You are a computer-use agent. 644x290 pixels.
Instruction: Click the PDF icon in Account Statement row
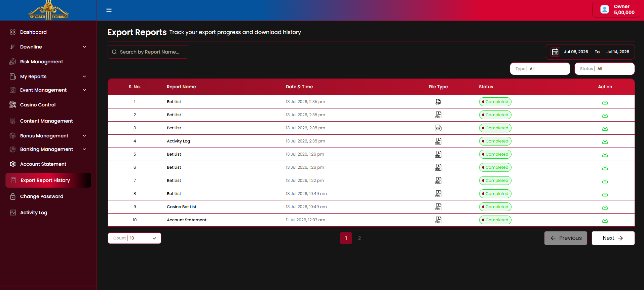point(438,220)
